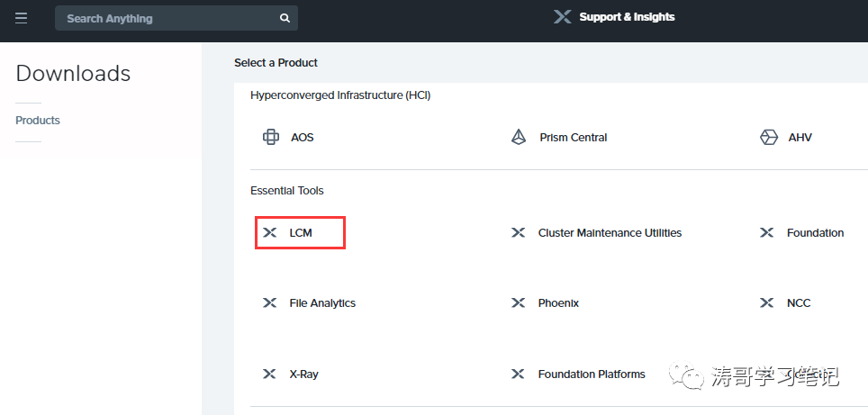The width and height of the screenshot is (868, 415).
Task: Click the AHV hexagon icon
Action: pyautogui.click(x=768, y=138)
